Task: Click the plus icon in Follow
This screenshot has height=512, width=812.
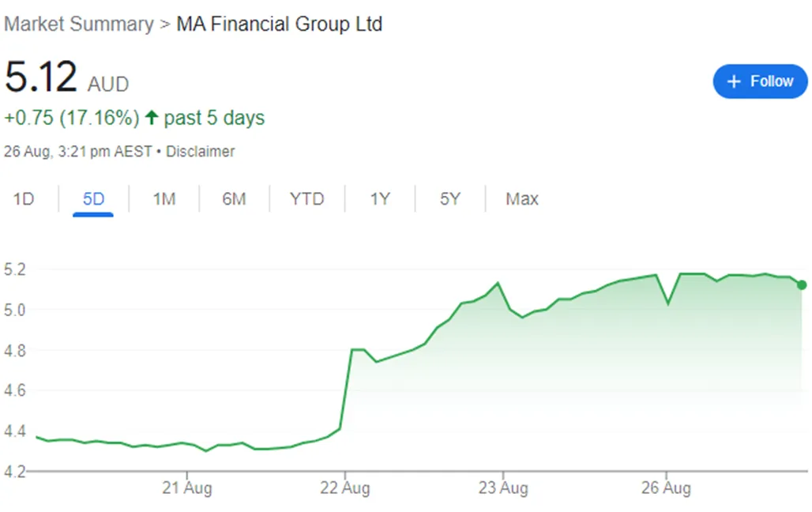Action: point(734,81)
